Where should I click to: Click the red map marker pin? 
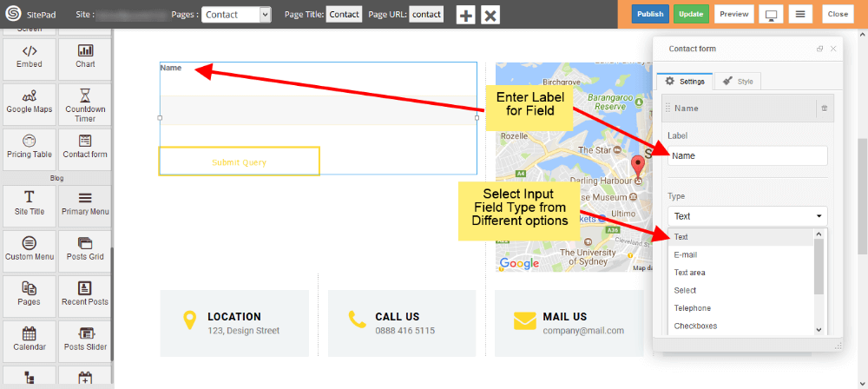click(x=638, y=169)
